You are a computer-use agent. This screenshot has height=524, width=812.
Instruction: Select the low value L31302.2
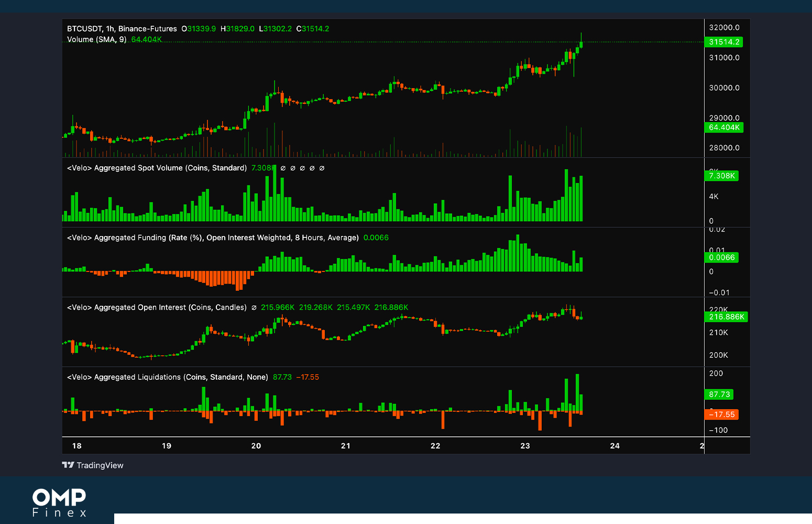276,29
